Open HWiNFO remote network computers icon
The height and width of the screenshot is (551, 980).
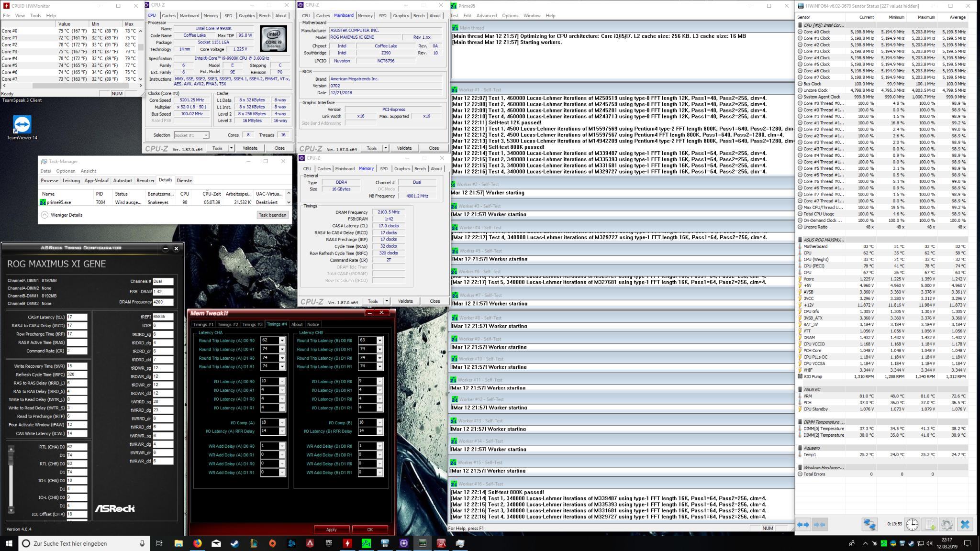pyautogui.click(x=869, y=525)
